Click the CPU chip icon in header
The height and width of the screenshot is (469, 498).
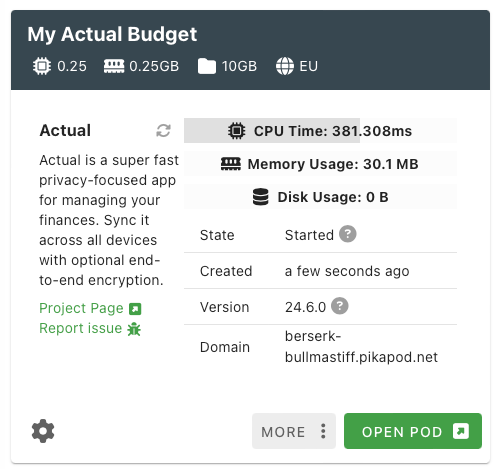(42, 66)
